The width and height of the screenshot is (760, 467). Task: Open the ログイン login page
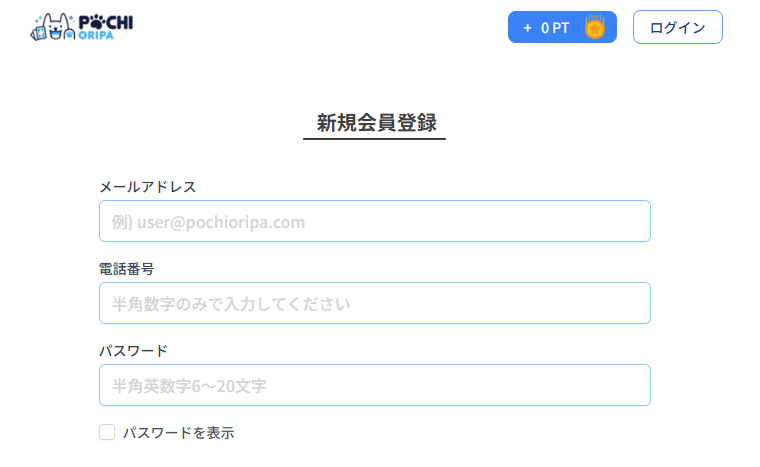pos(678,27)
